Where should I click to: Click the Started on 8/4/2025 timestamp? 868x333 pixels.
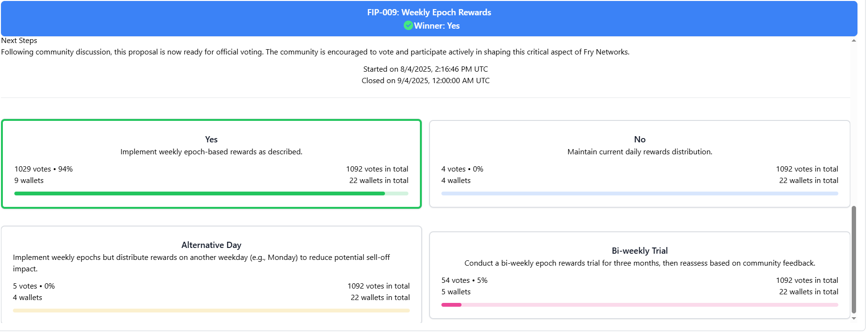point(426,69)
